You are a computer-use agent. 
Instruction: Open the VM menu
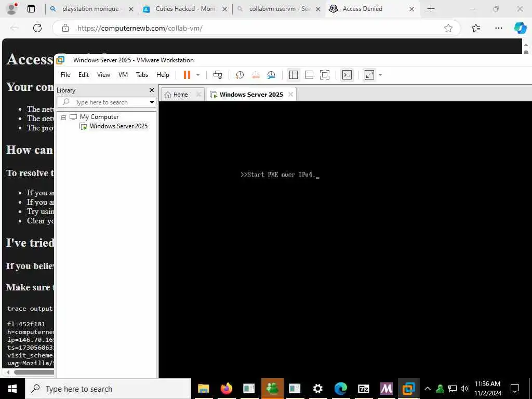point(123,75)
